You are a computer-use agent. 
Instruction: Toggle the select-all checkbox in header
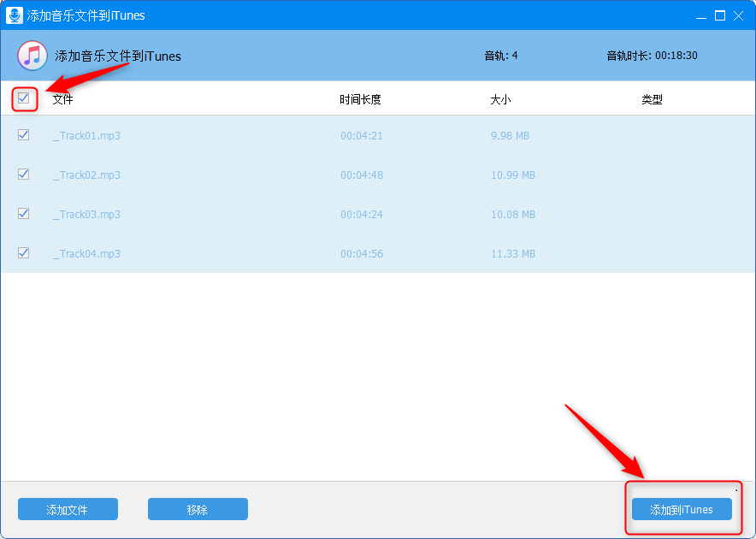24,98
